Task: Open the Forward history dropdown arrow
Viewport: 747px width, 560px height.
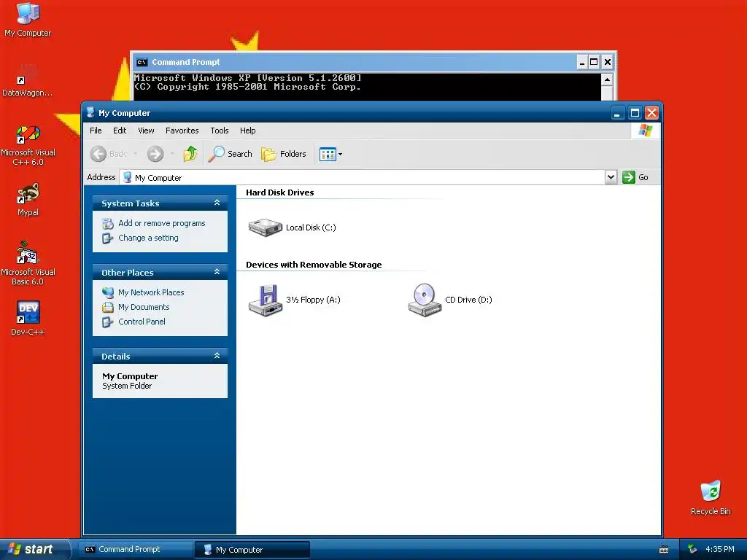Action: point(172,154)
